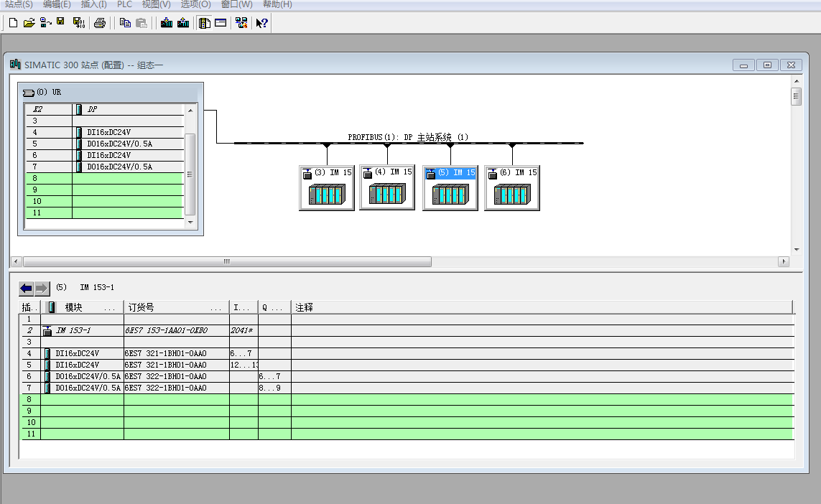Select DP slave (3) IM 15 station

click(327, 188)
